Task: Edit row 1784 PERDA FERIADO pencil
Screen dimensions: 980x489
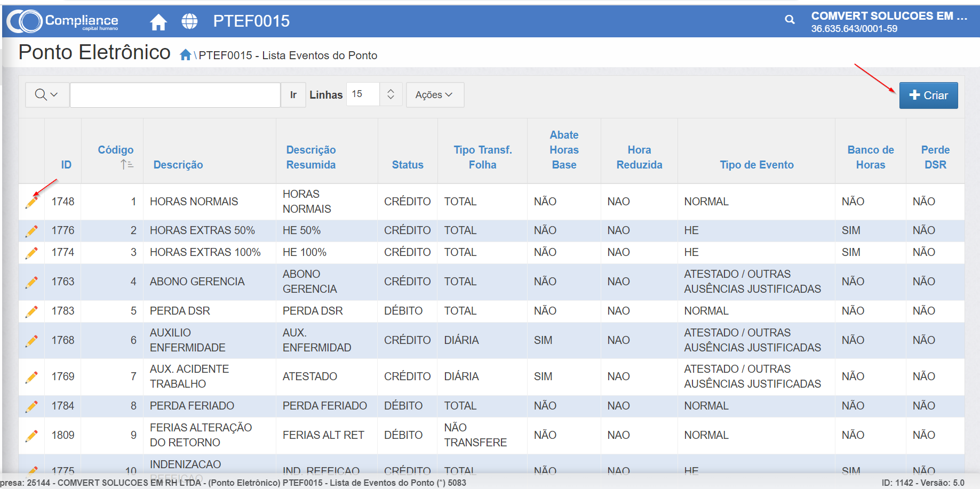Action: click(x=31, y=406)
